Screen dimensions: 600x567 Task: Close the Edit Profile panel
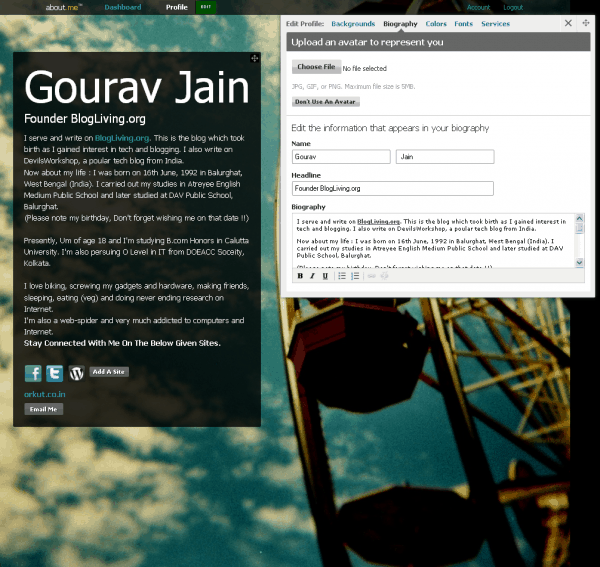tap(569, 22)
